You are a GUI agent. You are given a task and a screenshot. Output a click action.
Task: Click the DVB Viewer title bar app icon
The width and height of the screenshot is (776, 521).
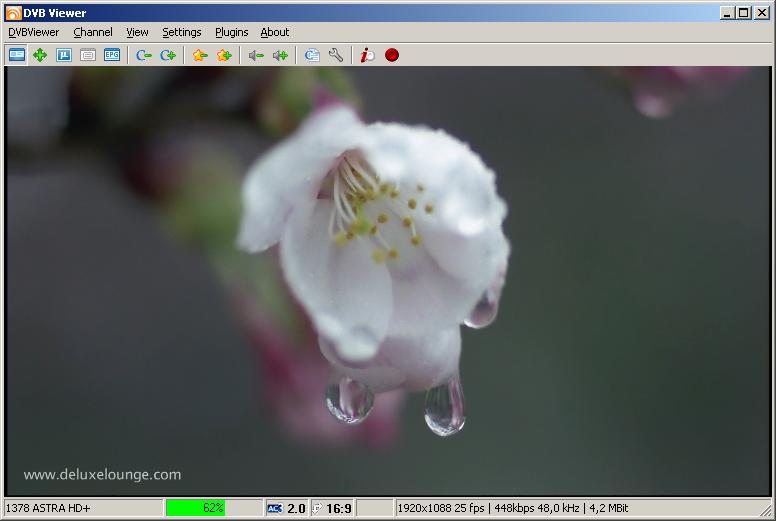[13, 13]
